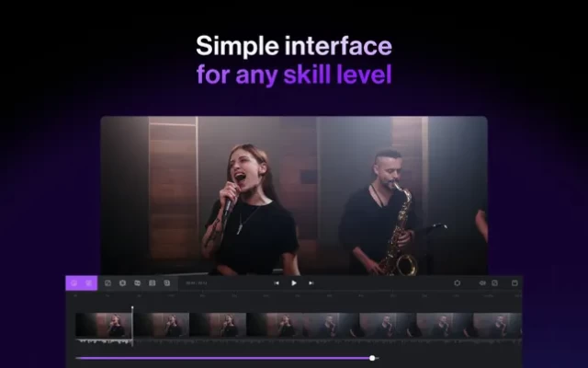Select the first singer clip thumbnail in the timeline
Viewport: 588px width, 368px height.
point(103,325)
